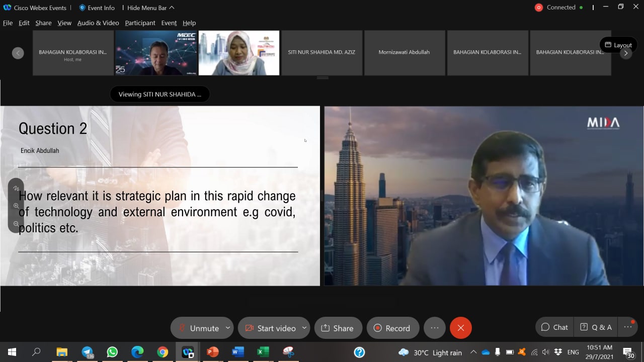644x362 pixels.
Task: Start video with the camera button
Action: pos(270,328)
